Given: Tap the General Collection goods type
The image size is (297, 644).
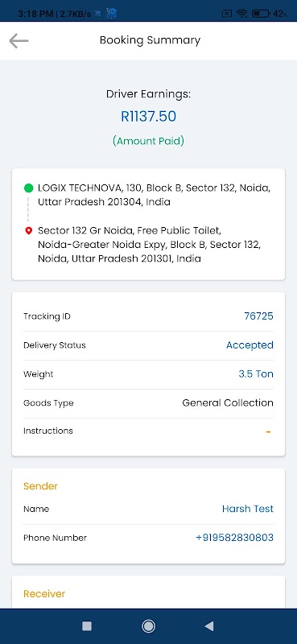Looking at the screenshot, I should [228, 403].
